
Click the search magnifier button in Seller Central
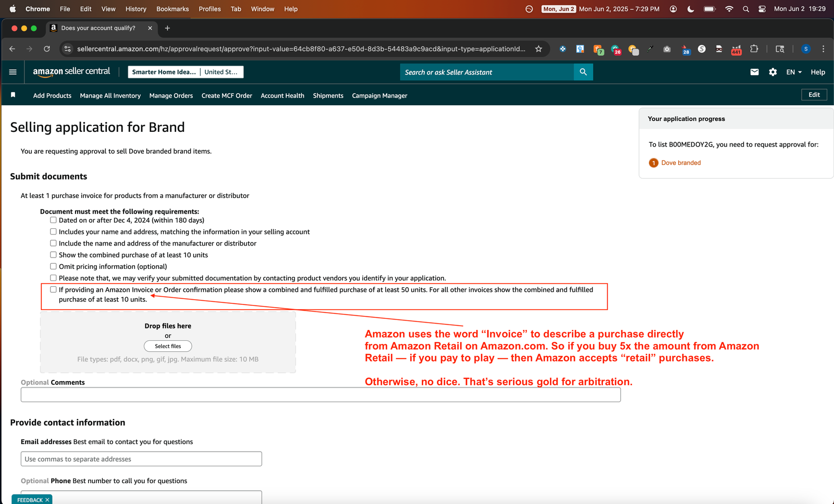click(583, 72)
